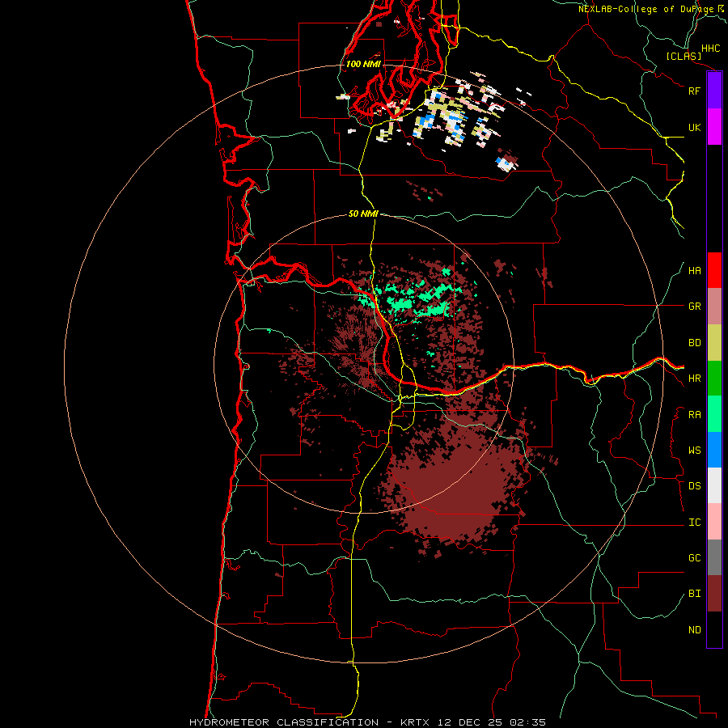The width and height of the screenshot is (728, 728).
Task: Select the GR salmon legend swatch
Action: 714,307
